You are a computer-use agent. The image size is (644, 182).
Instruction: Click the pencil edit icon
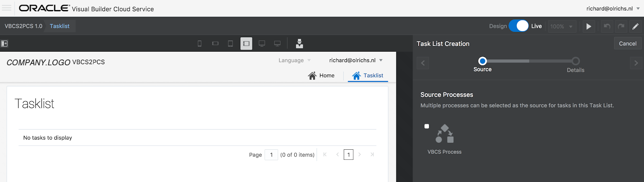pos(636,26)
